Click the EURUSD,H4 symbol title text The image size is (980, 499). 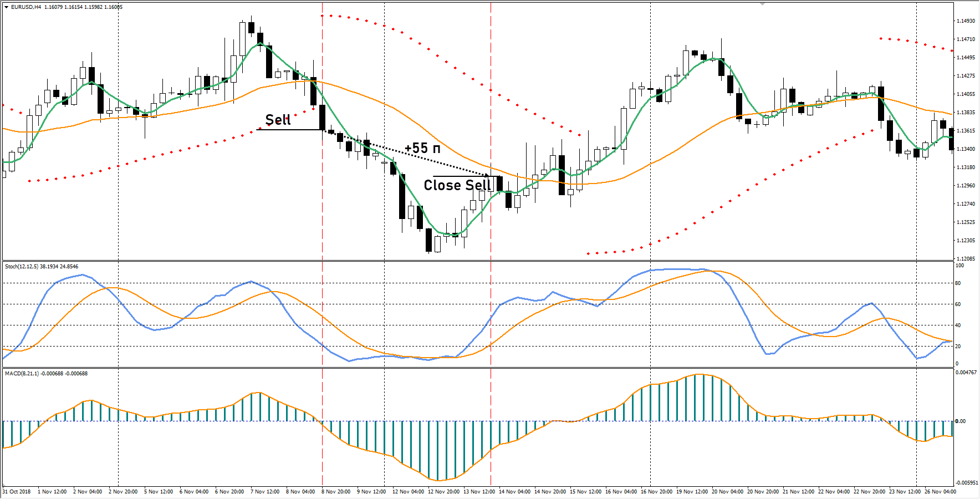tap(26, 7)
